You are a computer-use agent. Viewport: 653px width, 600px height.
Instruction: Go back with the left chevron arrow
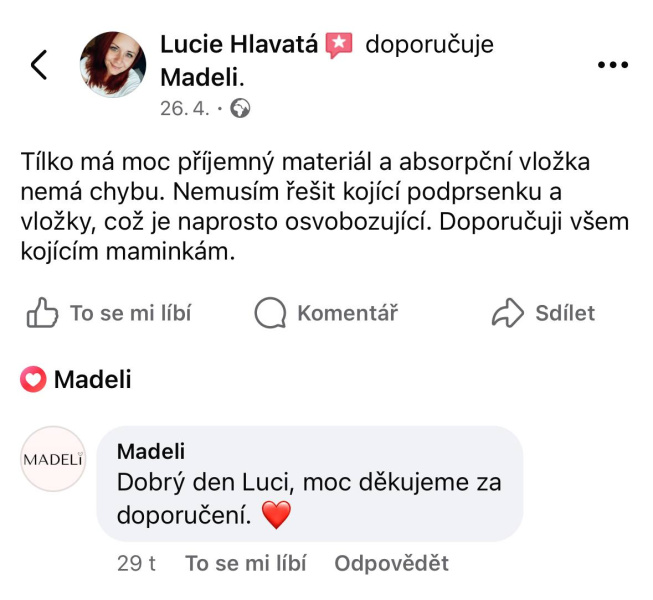click(x=39, y=65)
